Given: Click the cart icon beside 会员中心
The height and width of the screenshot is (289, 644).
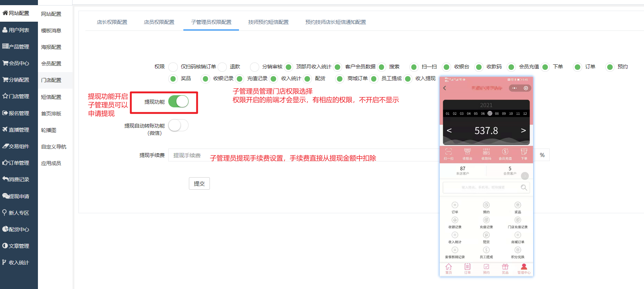Looking at the screenshot, I should click(5, 63).
